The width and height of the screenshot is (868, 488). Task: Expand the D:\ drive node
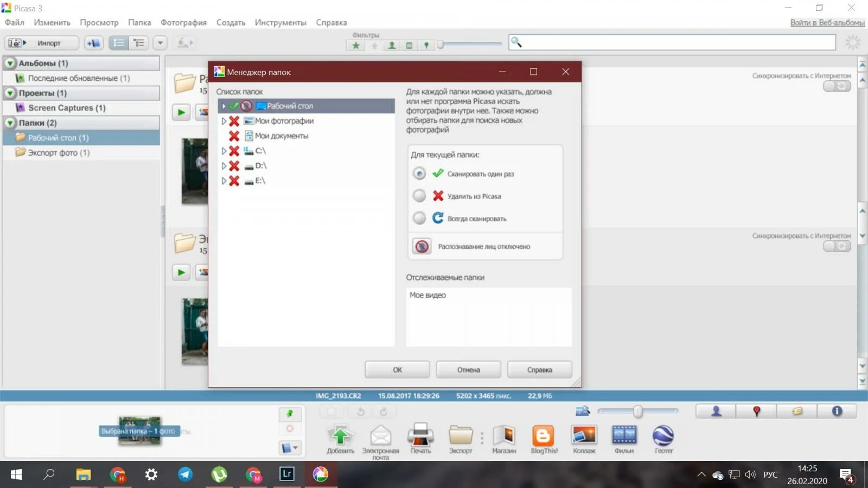(x=224, y=166)
